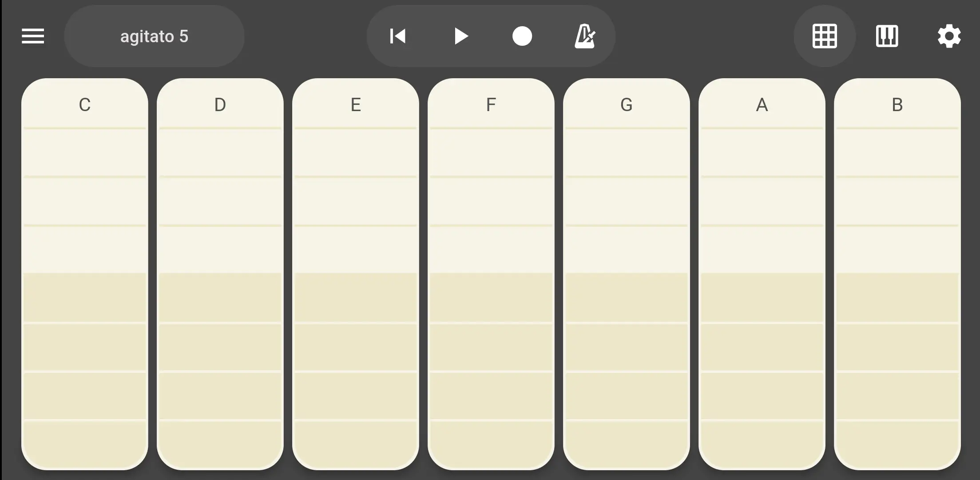Screen dimensions: 980x480
Task: Tap the B note label pad
Action: click(x=897, y=105)
